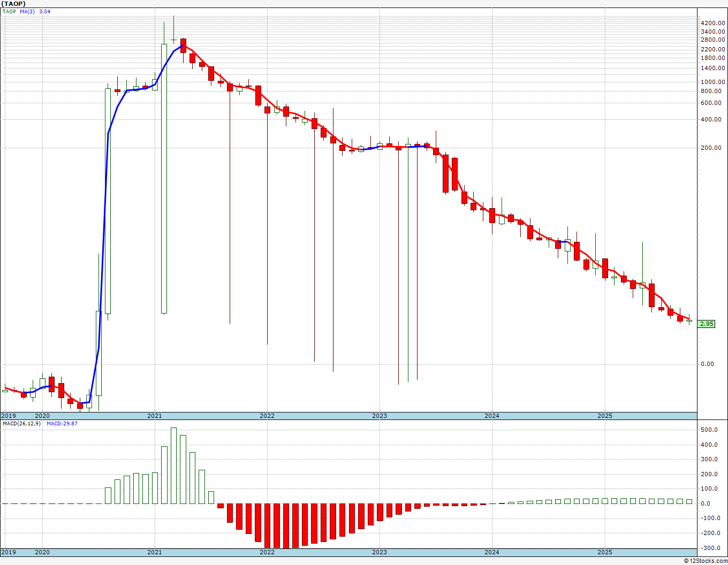
Task: Click the 500.0 MACD axis label
Action: click(709, 430)
